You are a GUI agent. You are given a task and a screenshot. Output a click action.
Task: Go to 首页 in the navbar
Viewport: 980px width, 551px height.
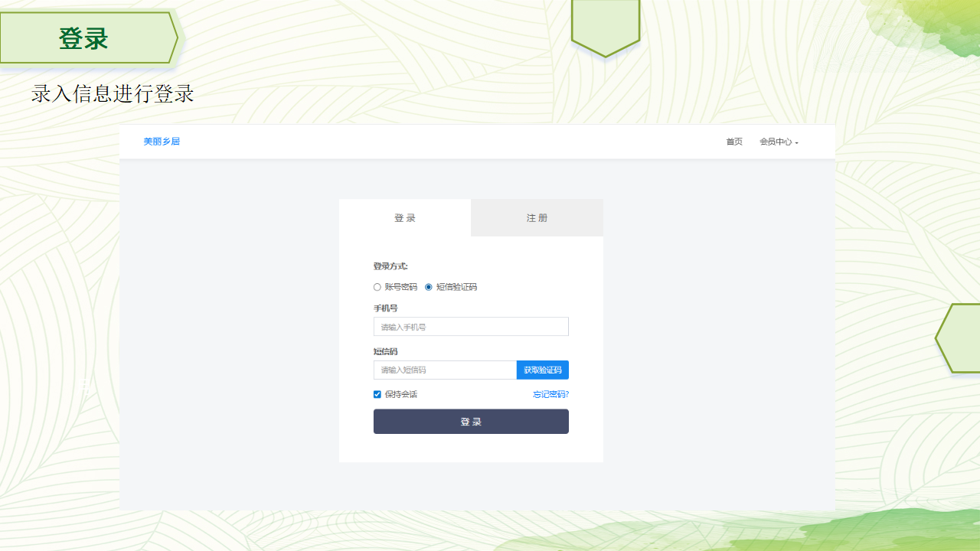733,142
